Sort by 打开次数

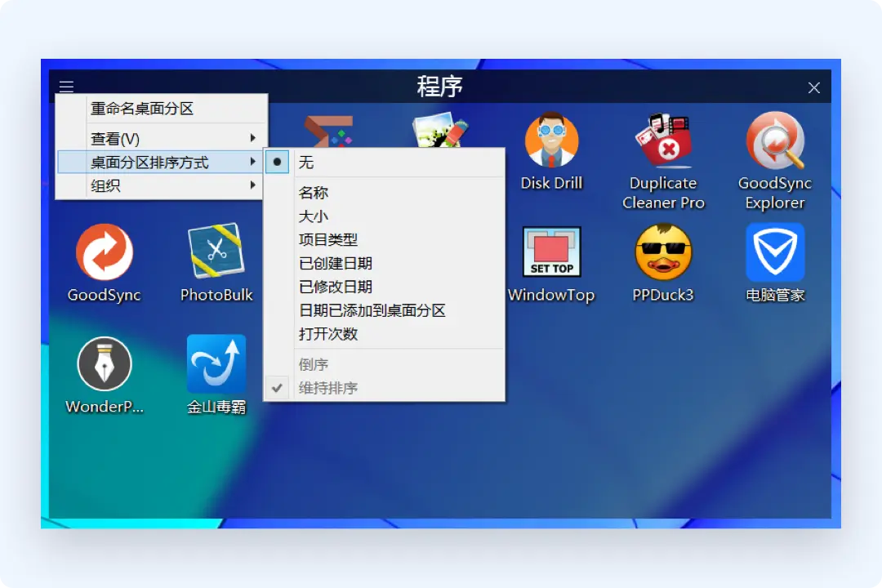tap(384, 334)
